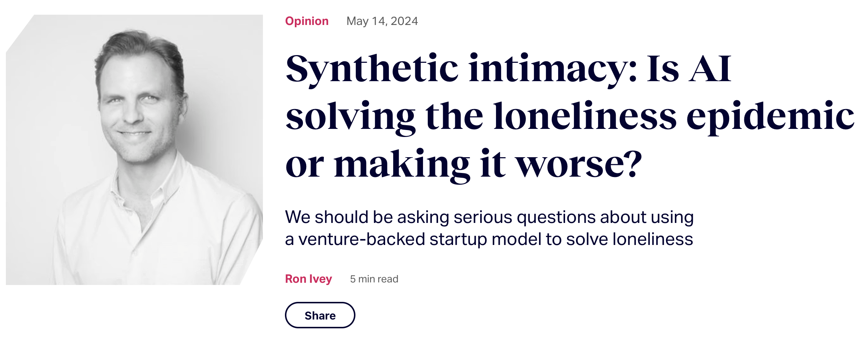The height and width of the screenshot is (343, 868).
Task: Click the word "worse?" in the headline
Action: coord(579,165)
